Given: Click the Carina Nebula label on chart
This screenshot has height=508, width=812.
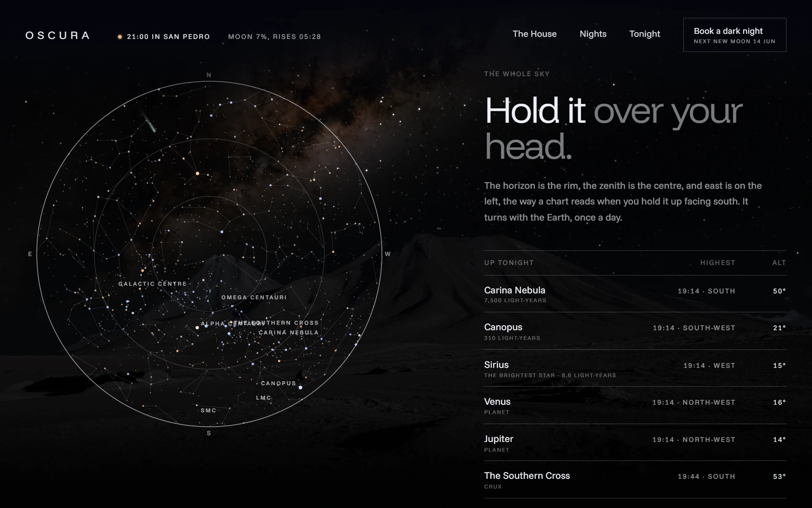Looking at the screenshot, I should pyautogui.click(x=288, y=332).
